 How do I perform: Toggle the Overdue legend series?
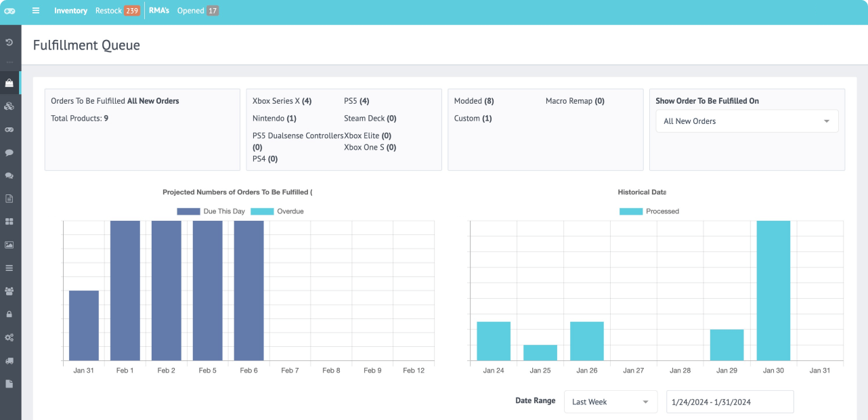278,211
